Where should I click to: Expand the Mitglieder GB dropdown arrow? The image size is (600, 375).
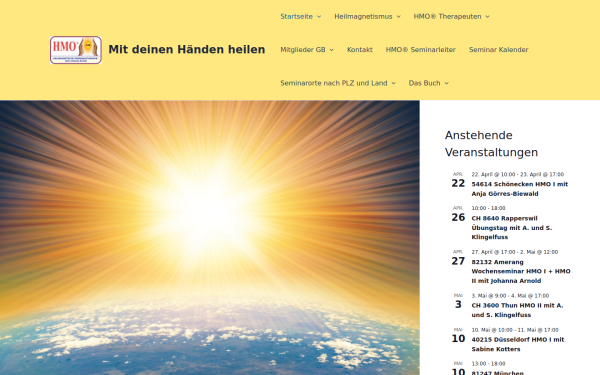tap(332, 50)
